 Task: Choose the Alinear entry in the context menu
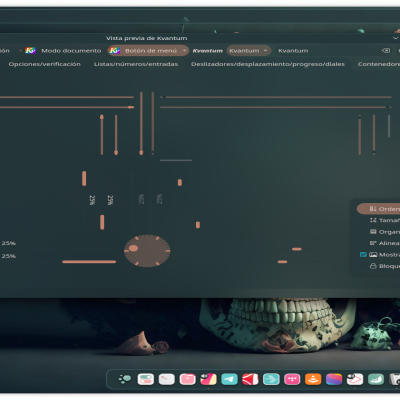(379, 243)
